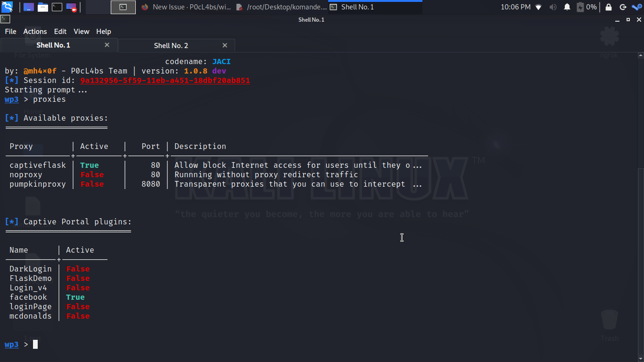Open the folder shortcut on the taskbar
Viewport: 644px width, 362px height.
point(42,7)
